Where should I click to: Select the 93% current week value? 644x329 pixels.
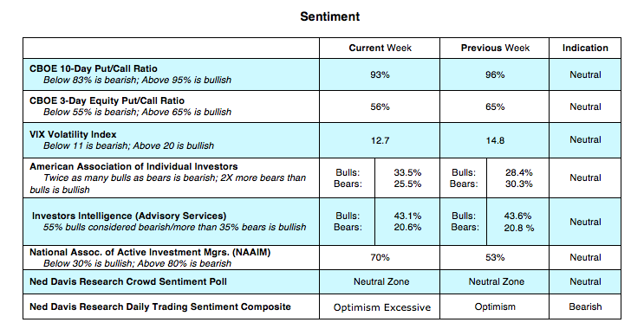(x=380, y=75)
